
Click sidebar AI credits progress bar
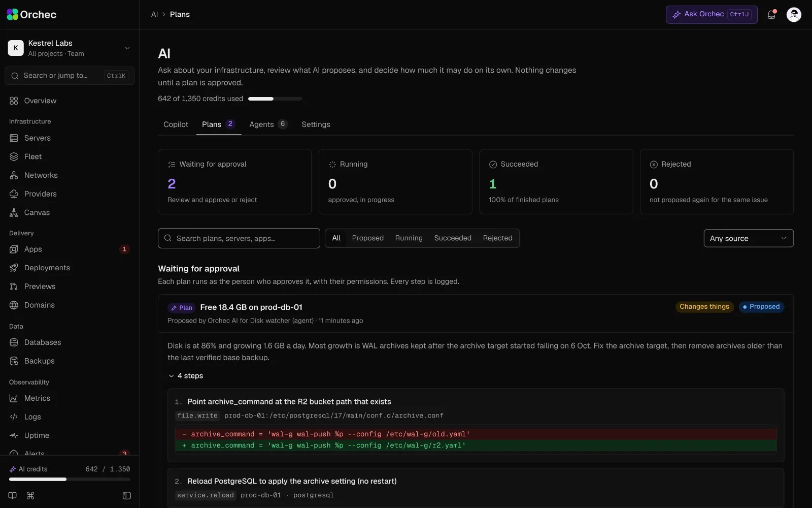coord(70,479)
